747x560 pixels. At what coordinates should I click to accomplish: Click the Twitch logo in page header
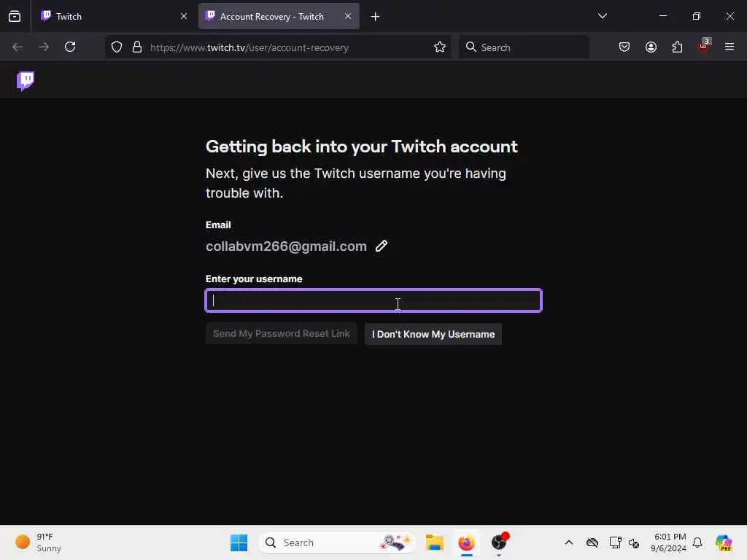tap(26, 80)
